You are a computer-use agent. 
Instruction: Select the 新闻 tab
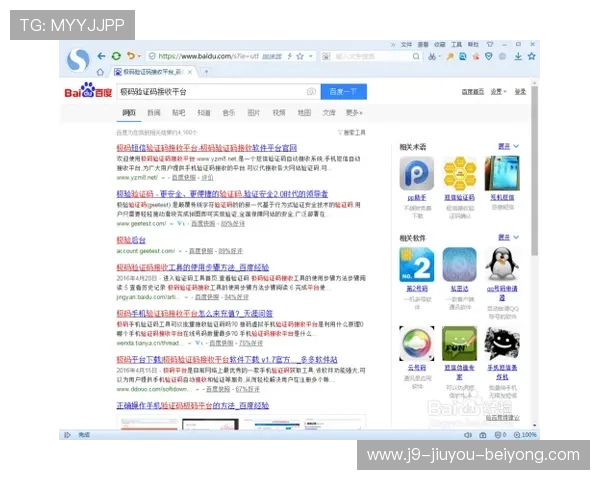pos(154,113)
